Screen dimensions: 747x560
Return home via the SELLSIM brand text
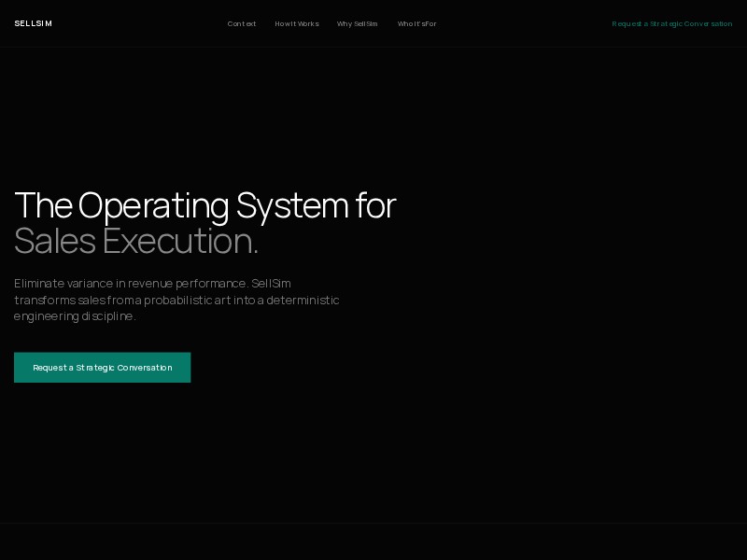tap(33, 23)
